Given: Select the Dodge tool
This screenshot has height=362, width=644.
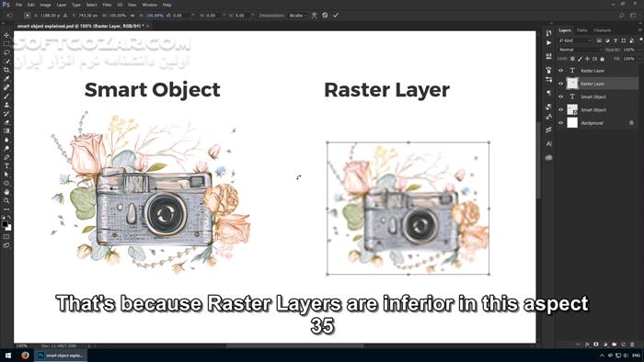Looking at the screenshot, I should (6, 149).
